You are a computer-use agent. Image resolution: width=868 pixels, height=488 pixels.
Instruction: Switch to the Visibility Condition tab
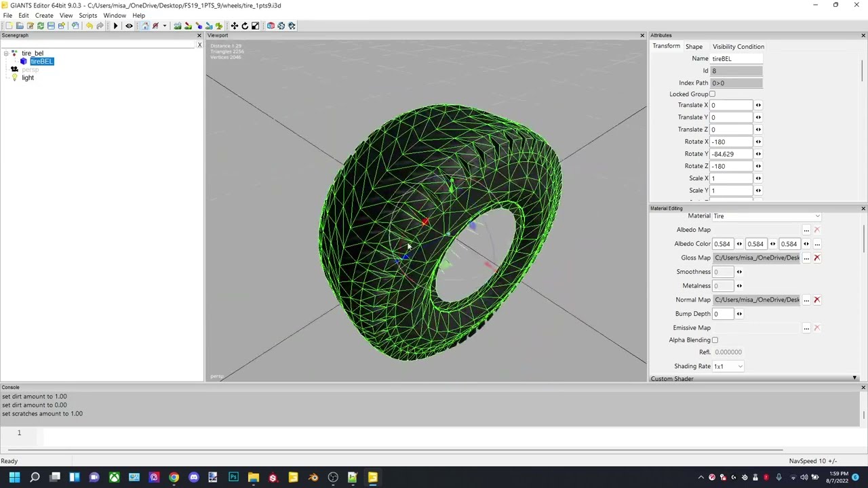[738, 47]
